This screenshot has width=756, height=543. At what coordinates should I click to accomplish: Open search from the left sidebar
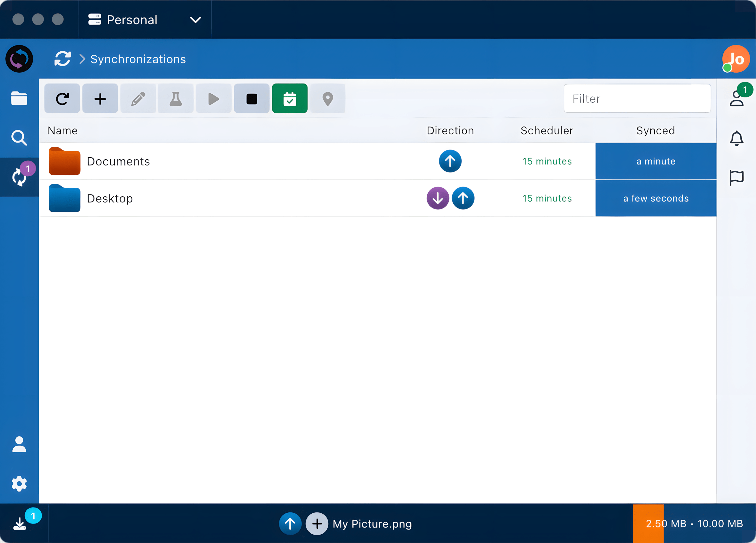[x=19, y=138]
